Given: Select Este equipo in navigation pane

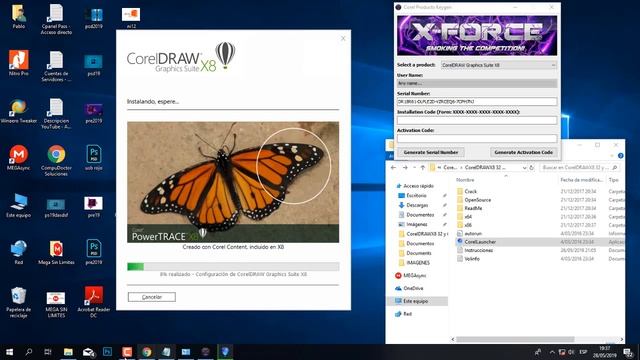Looking at the screenshot, I should [416, 301].
